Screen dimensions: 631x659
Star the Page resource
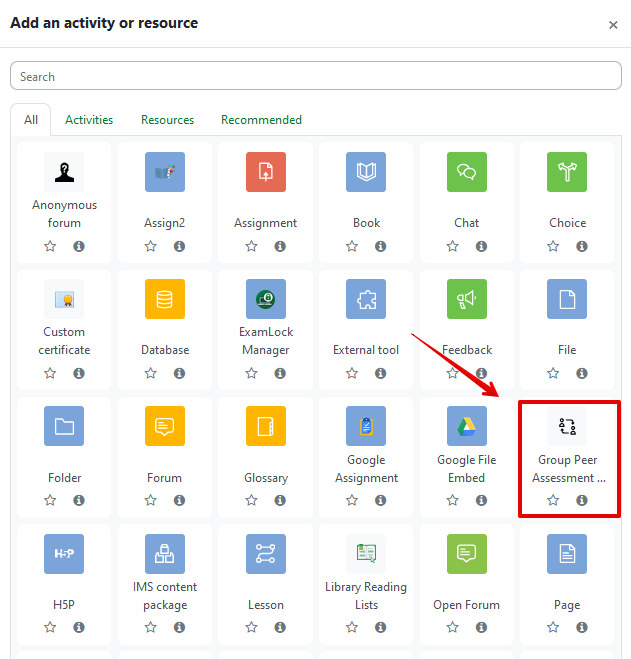[x=553, y=627]
